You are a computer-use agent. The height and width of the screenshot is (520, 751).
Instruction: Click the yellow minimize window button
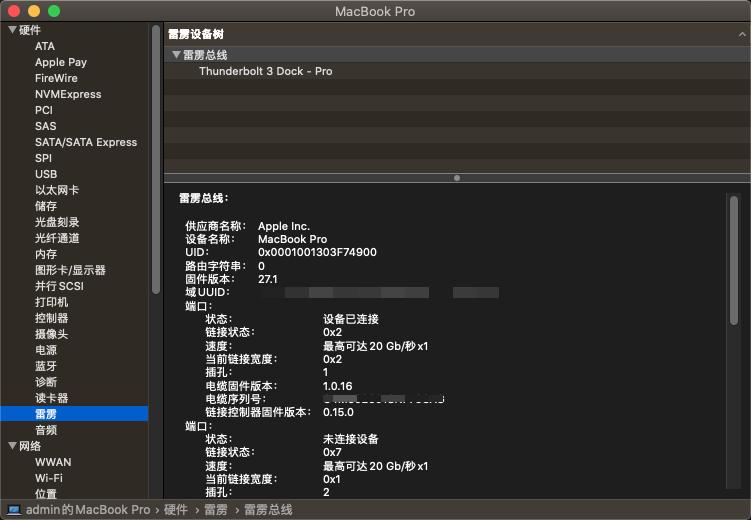click(x=34, y=11)
